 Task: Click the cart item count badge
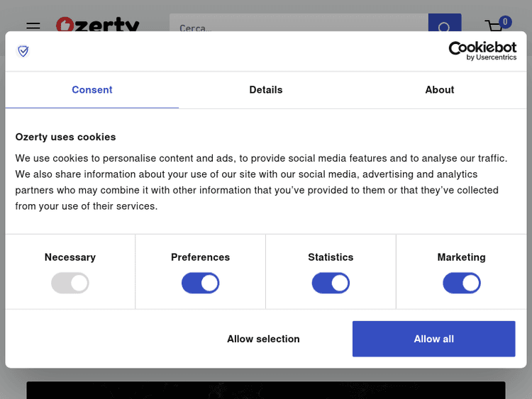click(505, 22)
